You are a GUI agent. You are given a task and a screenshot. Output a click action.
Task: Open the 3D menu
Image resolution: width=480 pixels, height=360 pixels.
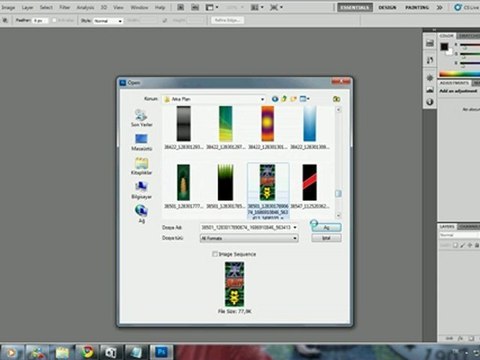[x=104, y=7]
